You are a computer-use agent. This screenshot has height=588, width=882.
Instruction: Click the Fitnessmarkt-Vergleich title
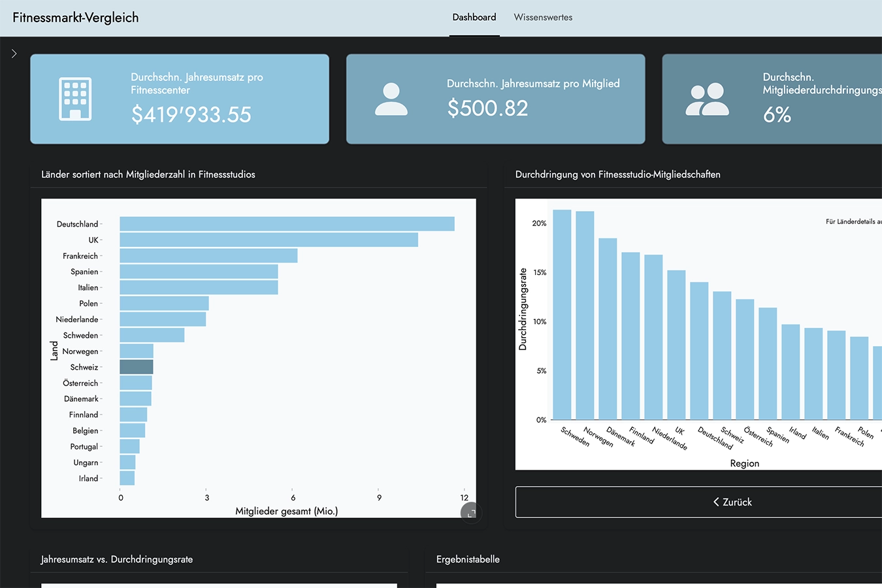pyautogui.click(x=76, y=18)
